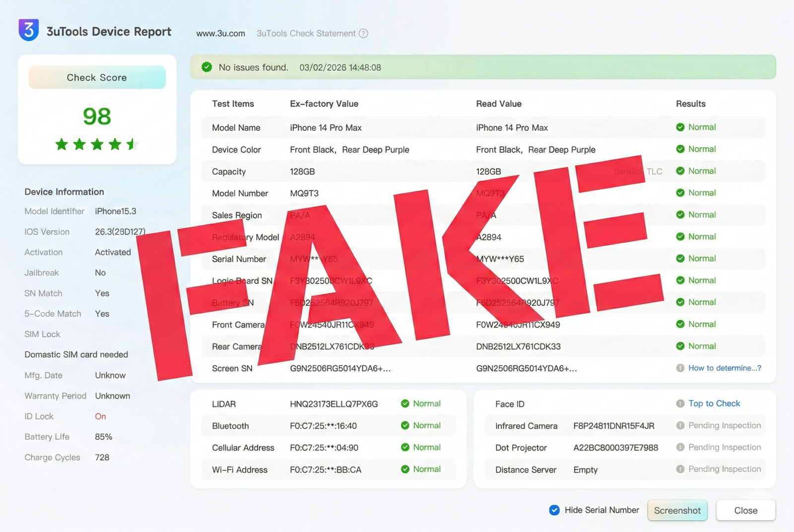This screenshot has height=532, width=794.
Task: Uncheck the Hide Serial Number checkbox
Action: (554, 510)
